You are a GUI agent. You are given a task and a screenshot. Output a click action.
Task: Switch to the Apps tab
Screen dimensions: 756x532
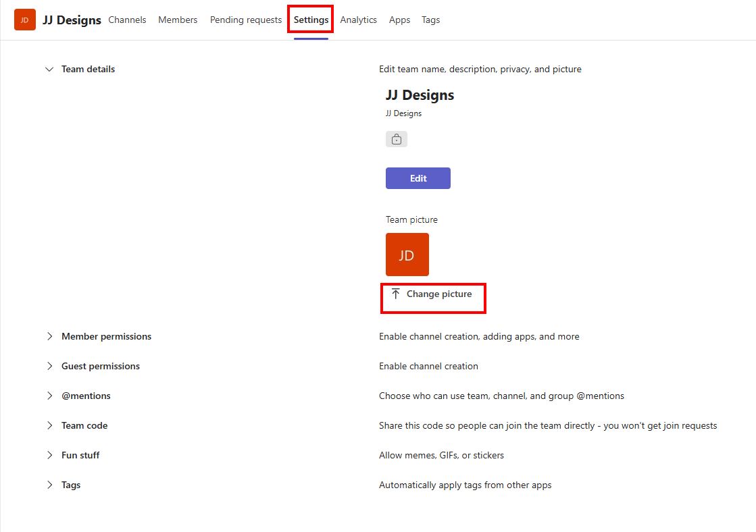[x=399, y=20]
